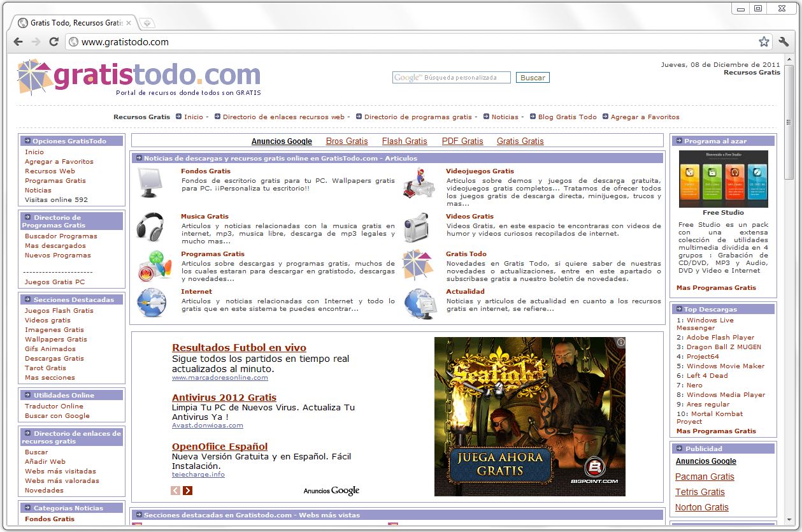Open Tetris Gratis ad link
Image resolution: width=802 pixels, height=532 pixels.
(x=700, y=492)
